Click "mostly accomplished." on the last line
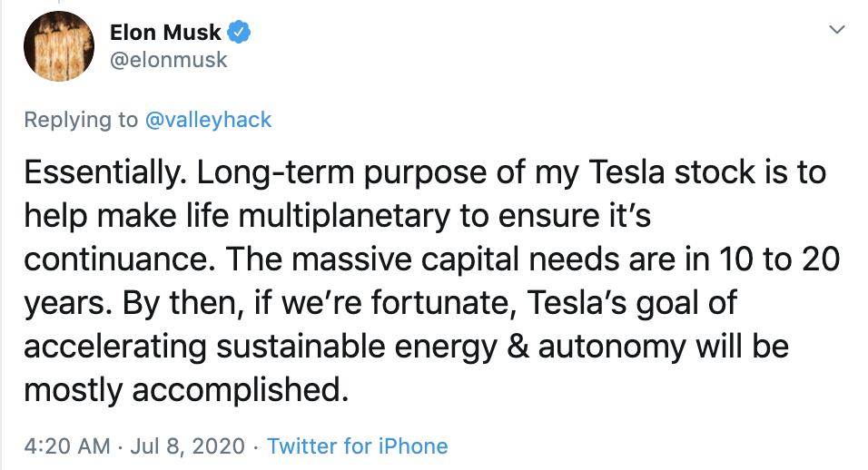This screenshot has height=470, width=868. 186,389
